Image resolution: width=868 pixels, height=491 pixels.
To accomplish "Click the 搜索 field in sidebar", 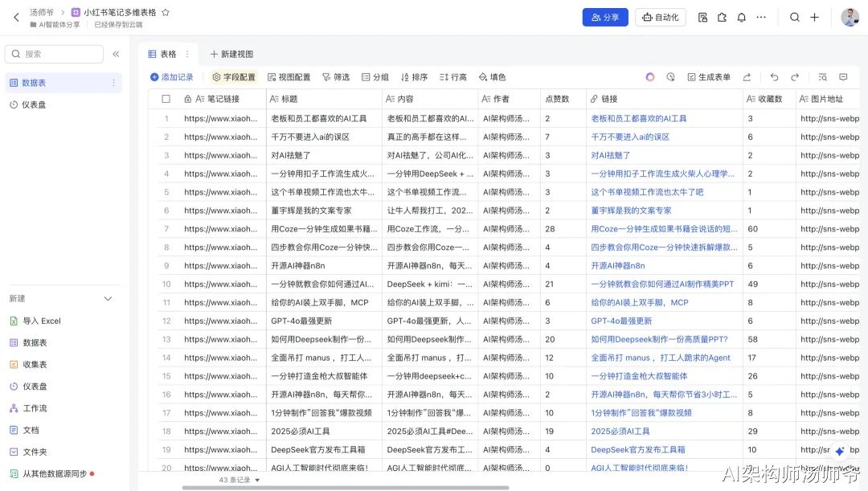I will click(x=54, y=55).
